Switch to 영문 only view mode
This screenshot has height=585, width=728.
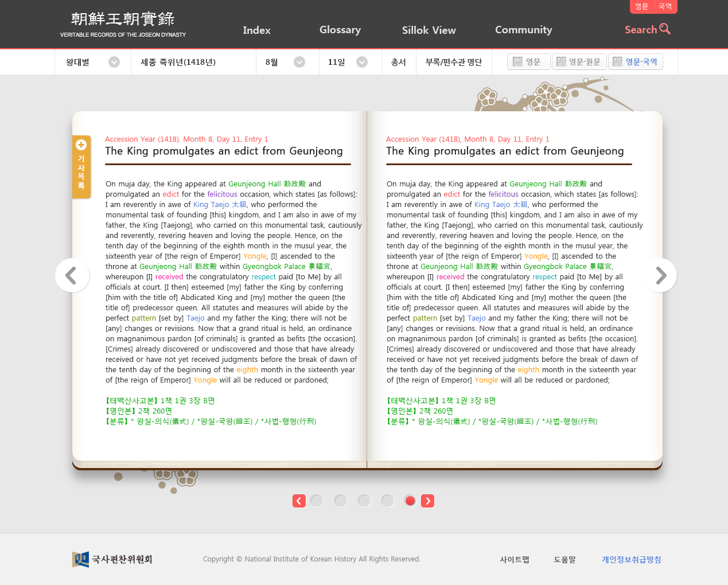(528, 62)
